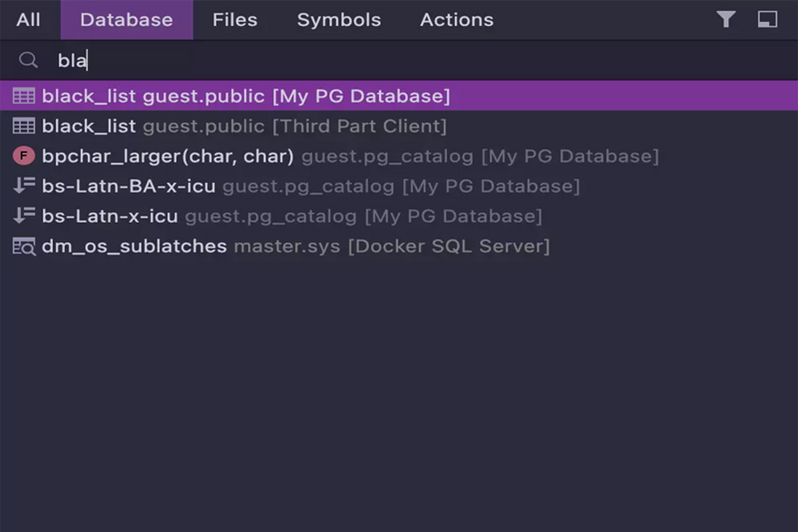The image size is (798, 532).
Task: Switch to the All tab
Action: click(x=29, y=20)
